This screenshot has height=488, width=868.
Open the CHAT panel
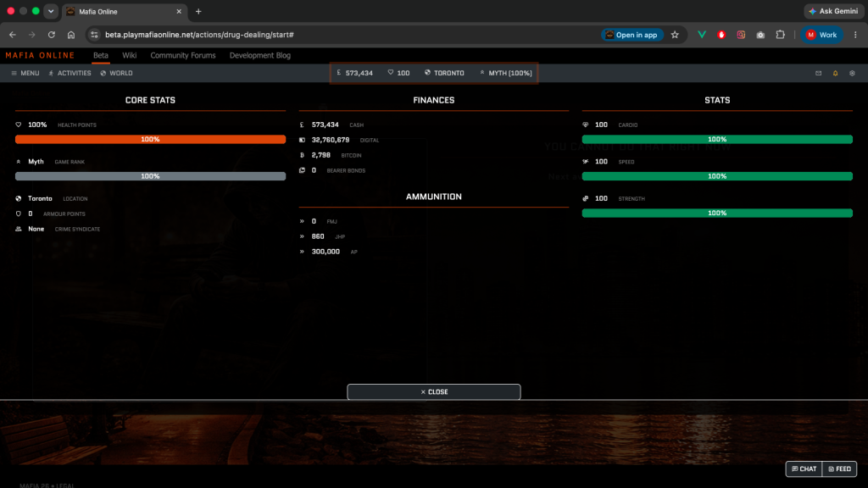pos(804,469)
